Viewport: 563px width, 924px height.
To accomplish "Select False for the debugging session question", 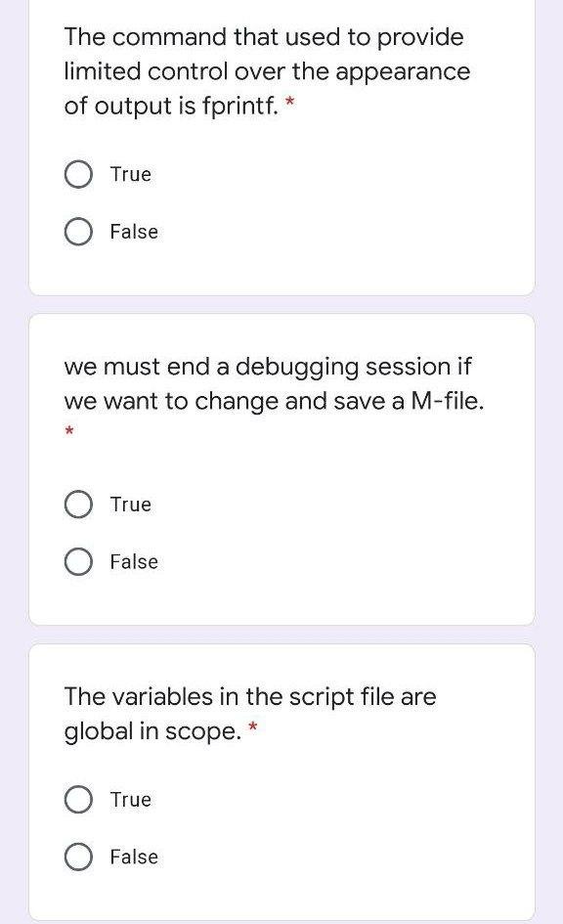I will click(79, 561).
